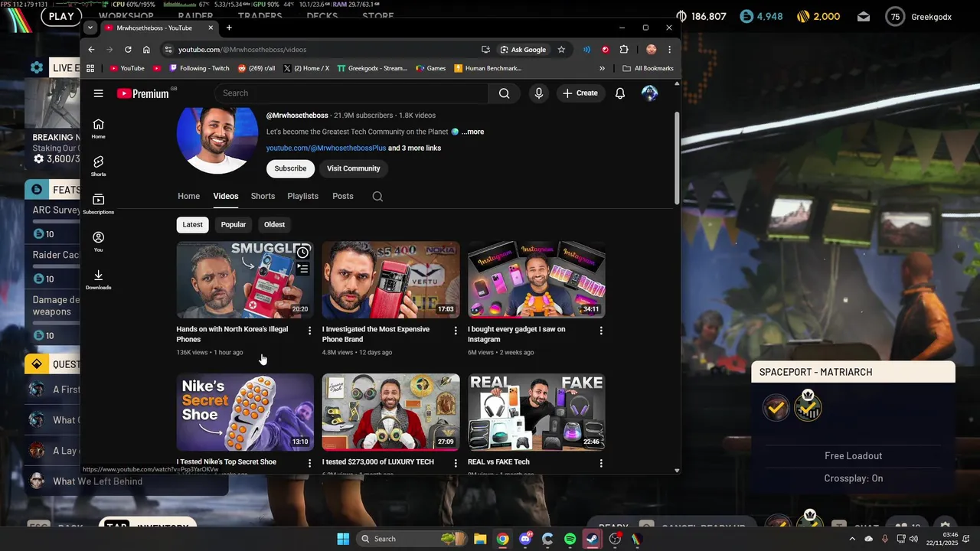This screenshot has height=551, width=980.
Task: Click the Windows Start button
Action: pyautogui.click(x=343, y=539)
